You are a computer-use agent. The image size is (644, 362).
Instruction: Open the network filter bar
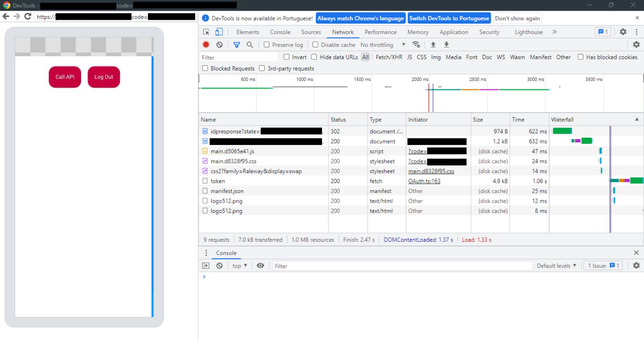pyautogui.click(x=237, y=45)
